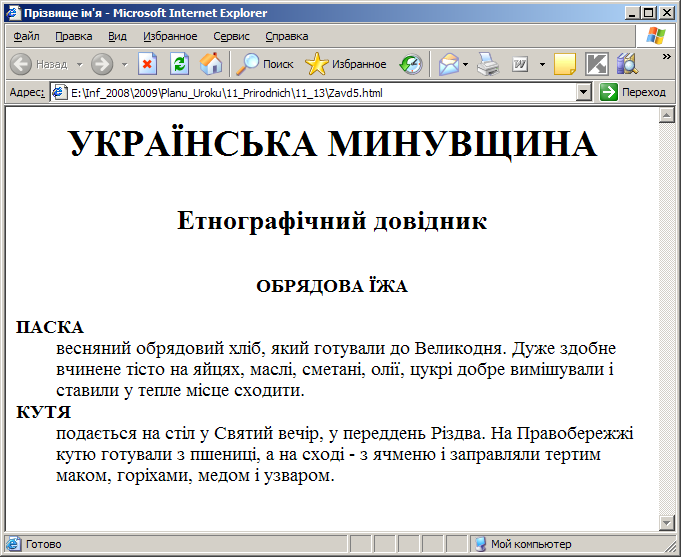Open Search (Поиск) magnifier button
The image size is (681, 557).
click(265, 64)
